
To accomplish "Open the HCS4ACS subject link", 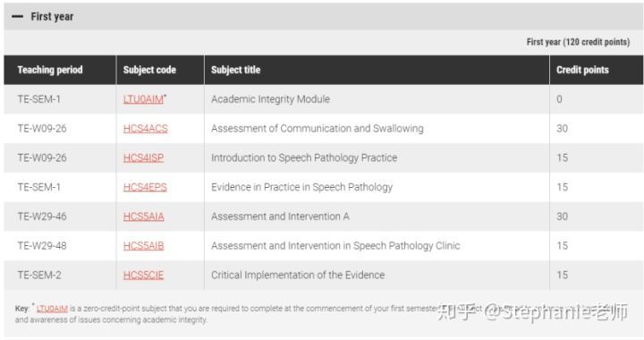I will 146,129.
